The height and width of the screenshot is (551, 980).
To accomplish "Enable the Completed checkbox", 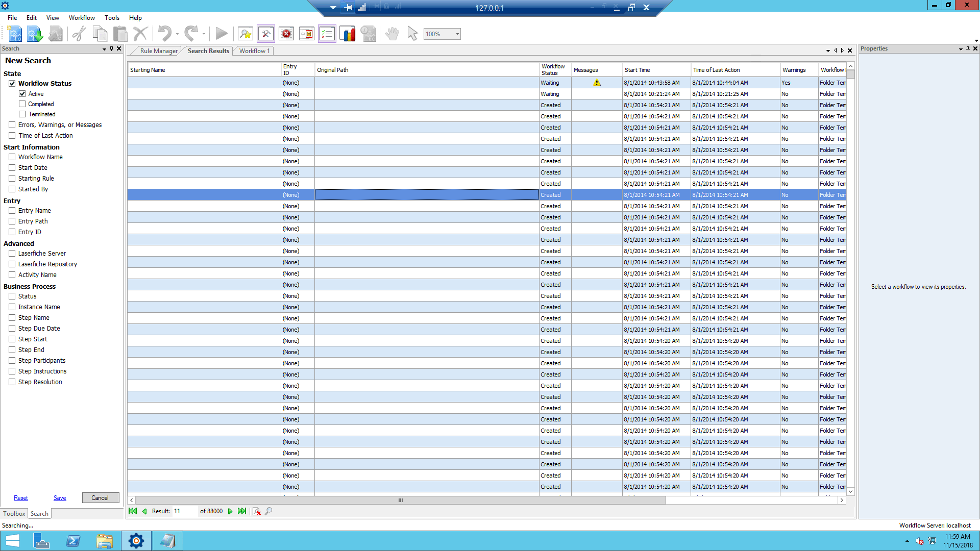I will pyautogui.click(x=22, y=104).
